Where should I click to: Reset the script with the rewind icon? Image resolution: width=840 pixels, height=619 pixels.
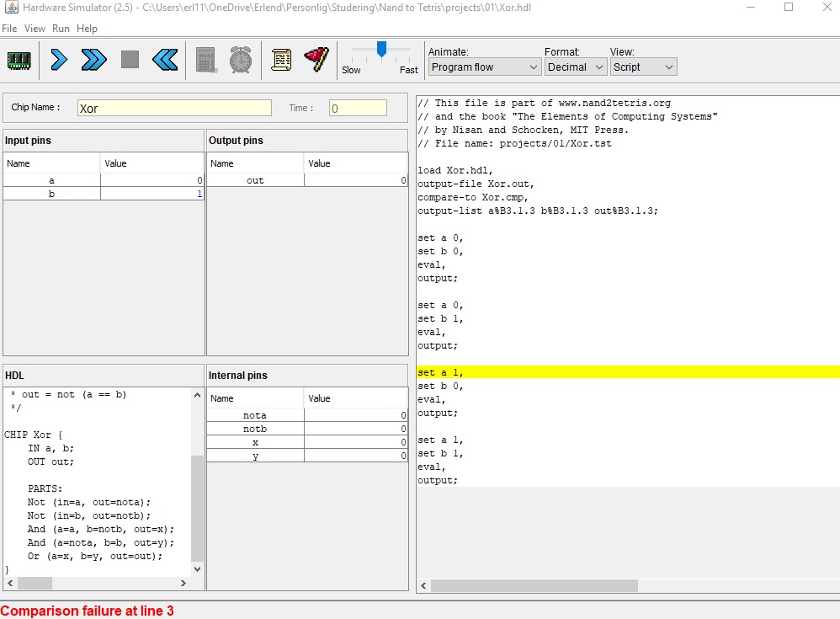[x=165, y=60]
